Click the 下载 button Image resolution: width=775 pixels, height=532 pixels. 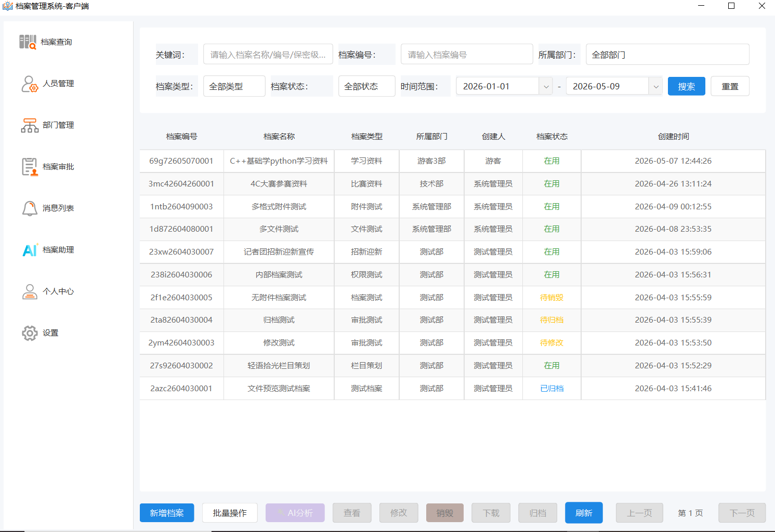point(491,513)
